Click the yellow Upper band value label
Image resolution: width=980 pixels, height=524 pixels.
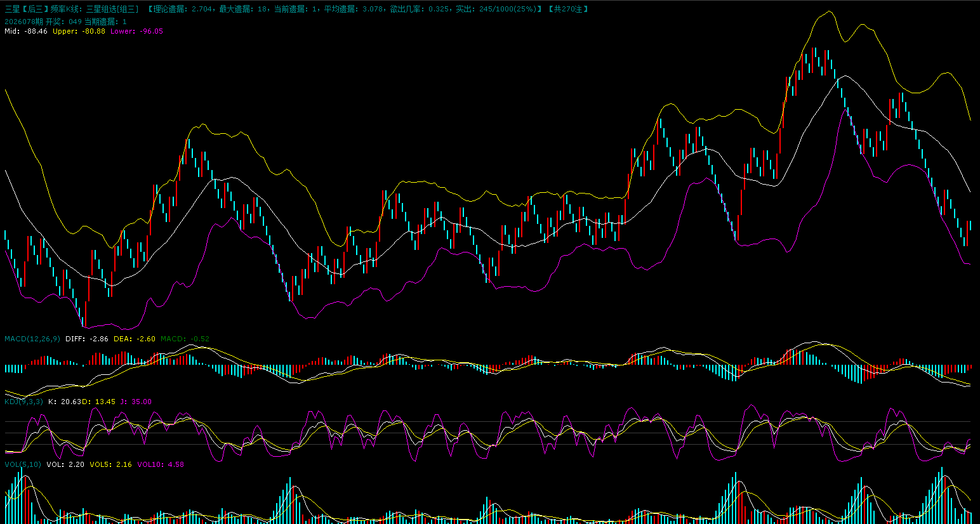pyautogui.click(x=79, y=31)
